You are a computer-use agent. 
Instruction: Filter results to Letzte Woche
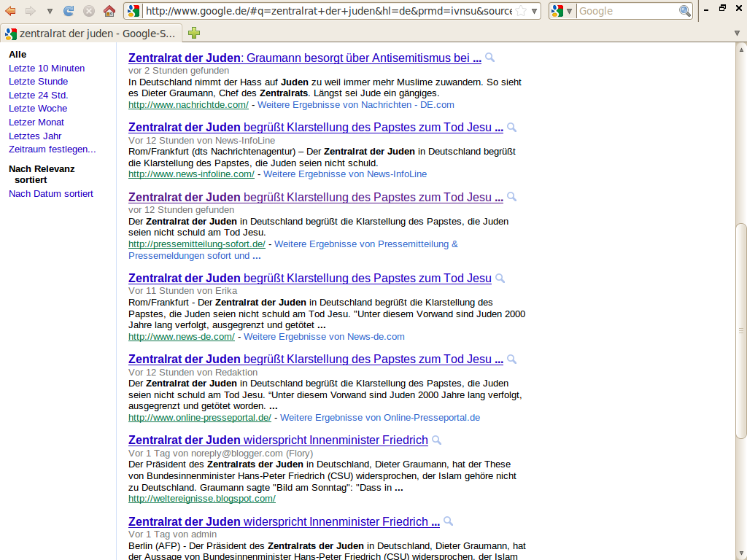[38, 109]
